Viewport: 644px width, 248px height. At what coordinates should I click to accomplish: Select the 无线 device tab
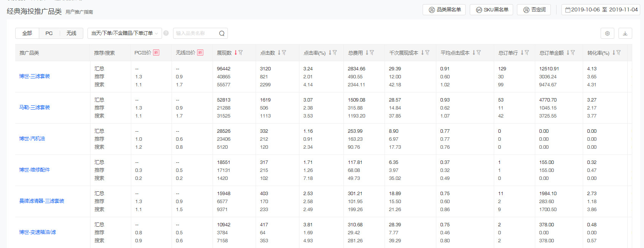71,33
